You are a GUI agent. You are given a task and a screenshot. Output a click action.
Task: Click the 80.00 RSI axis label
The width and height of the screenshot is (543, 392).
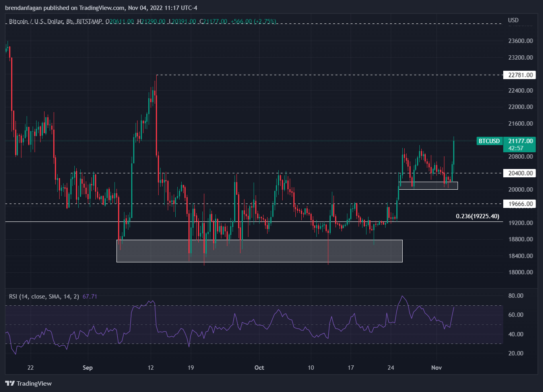(x=516, y=296)
